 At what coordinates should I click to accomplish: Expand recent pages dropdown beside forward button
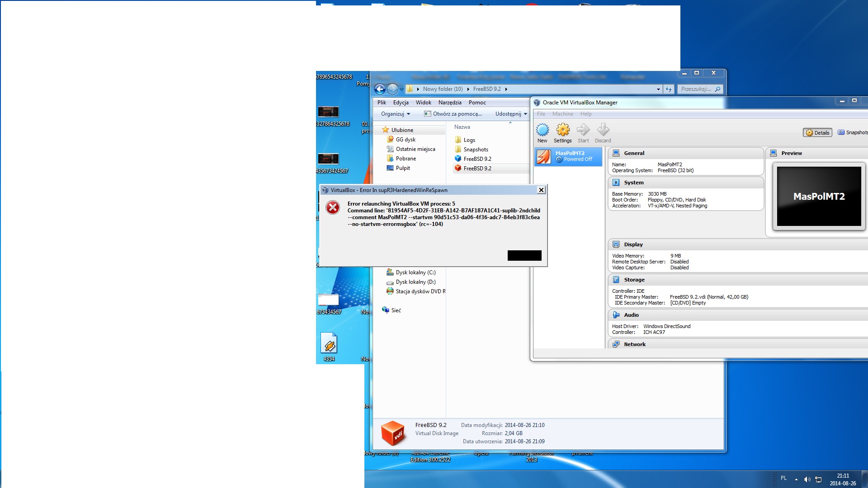coord(401,89)
